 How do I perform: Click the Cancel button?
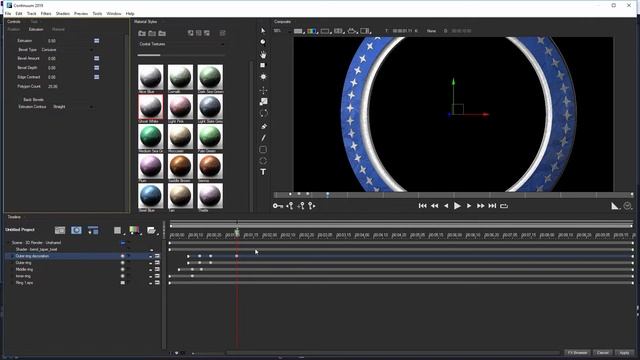(x=602, y=353)
